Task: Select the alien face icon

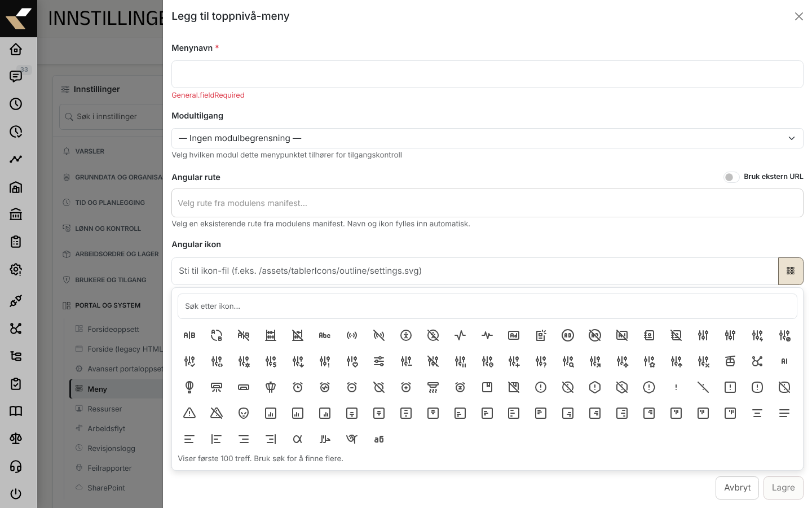Action: point(244,413)
